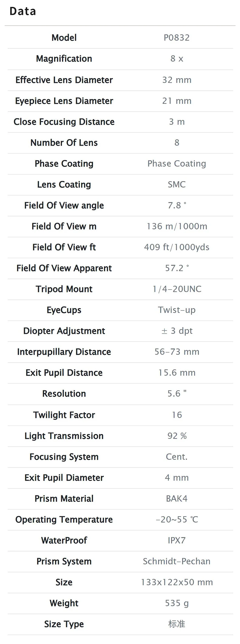
Task: Click the Field Of View angle label
Action: [x=64, y=205]
